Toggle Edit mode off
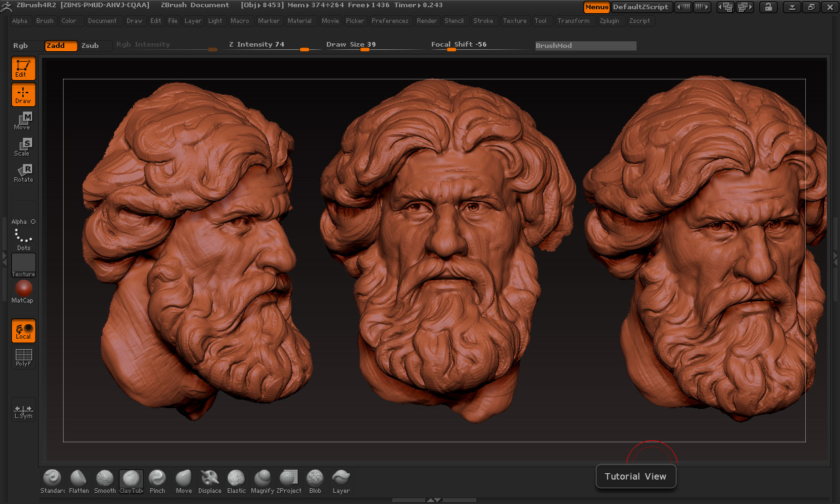 click(23, 68)
